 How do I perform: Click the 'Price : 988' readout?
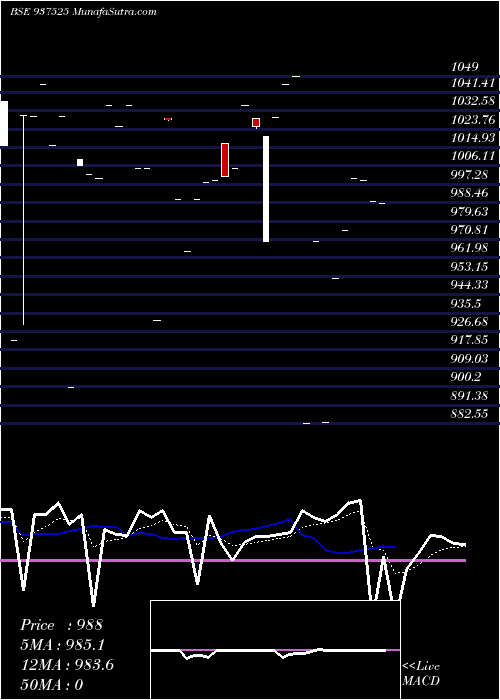click(x=62, y=625)
